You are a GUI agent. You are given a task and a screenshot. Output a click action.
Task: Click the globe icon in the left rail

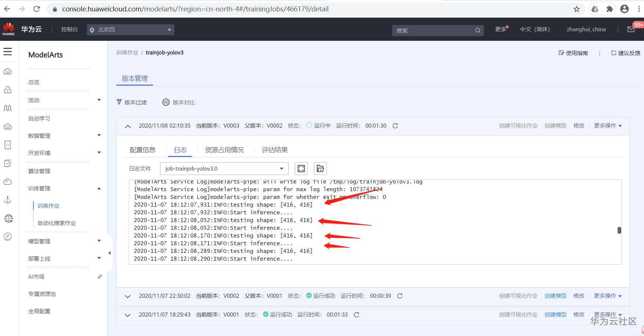pos(8,218)
